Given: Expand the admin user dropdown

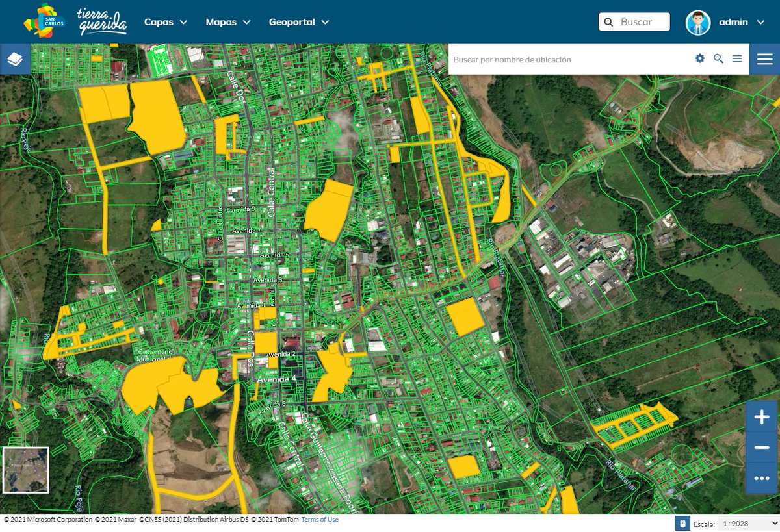Looking at the screenshot, I should click(x=760, y=22).
